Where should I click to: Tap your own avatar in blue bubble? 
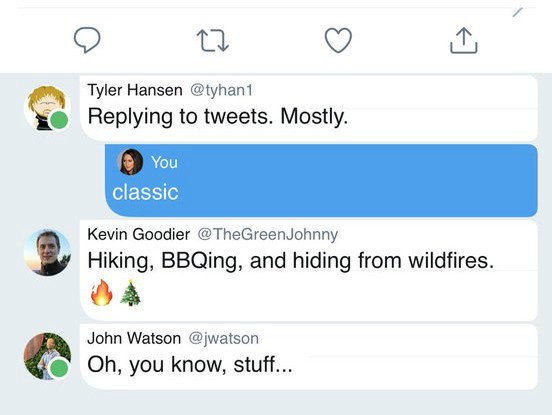click(130, 162)
